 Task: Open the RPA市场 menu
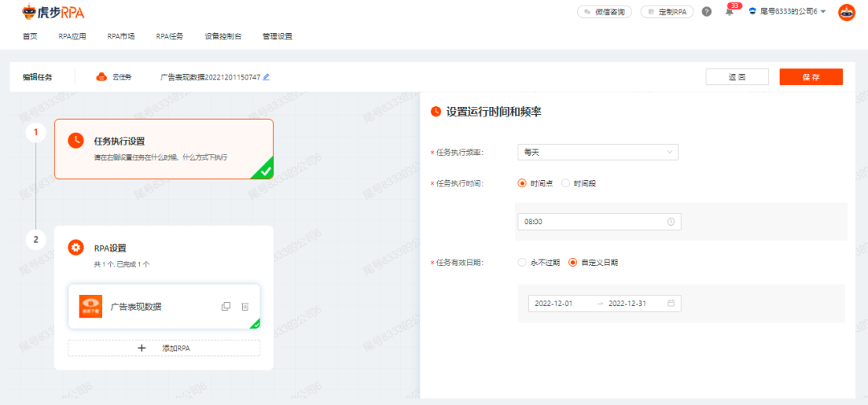(121, 36)
